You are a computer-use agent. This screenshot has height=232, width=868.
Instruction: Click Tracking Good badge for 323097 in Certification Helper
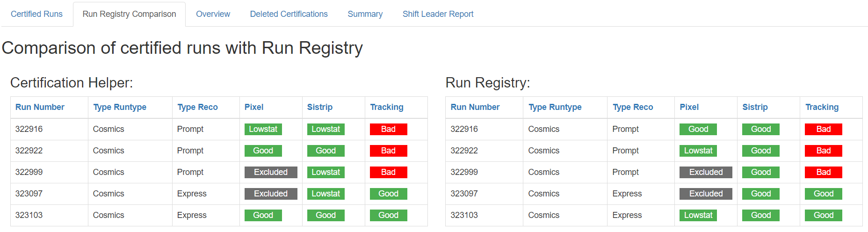point(389,194)
